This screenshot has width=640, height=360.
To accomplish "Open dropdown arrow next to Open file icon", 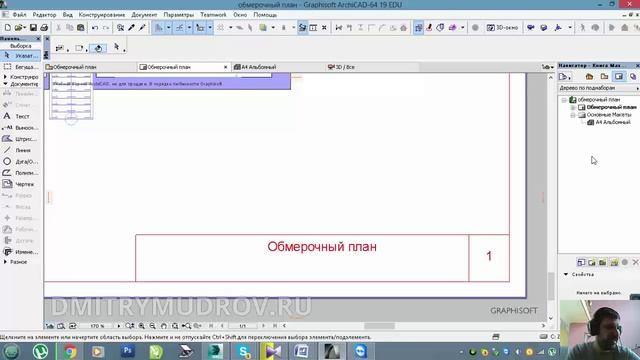I will tap(25, 27).
